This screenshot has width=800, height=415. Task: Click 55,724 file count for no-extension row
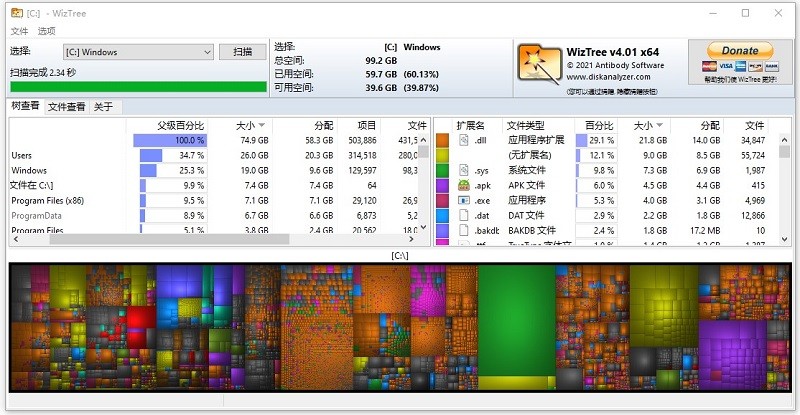753,155
